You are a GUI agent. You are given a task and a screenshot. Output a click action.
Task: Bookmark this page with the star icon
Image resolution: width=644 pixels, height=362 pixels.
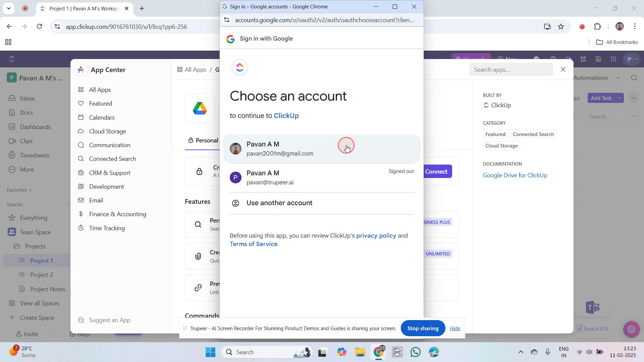(561, 27)
